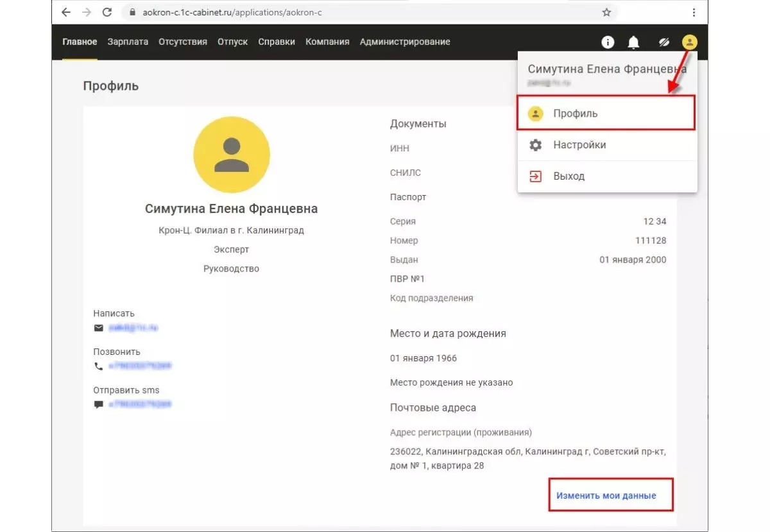Reload the page
Image resolution: width=770 pixels, height=532 pixels.
coord(107,12)
